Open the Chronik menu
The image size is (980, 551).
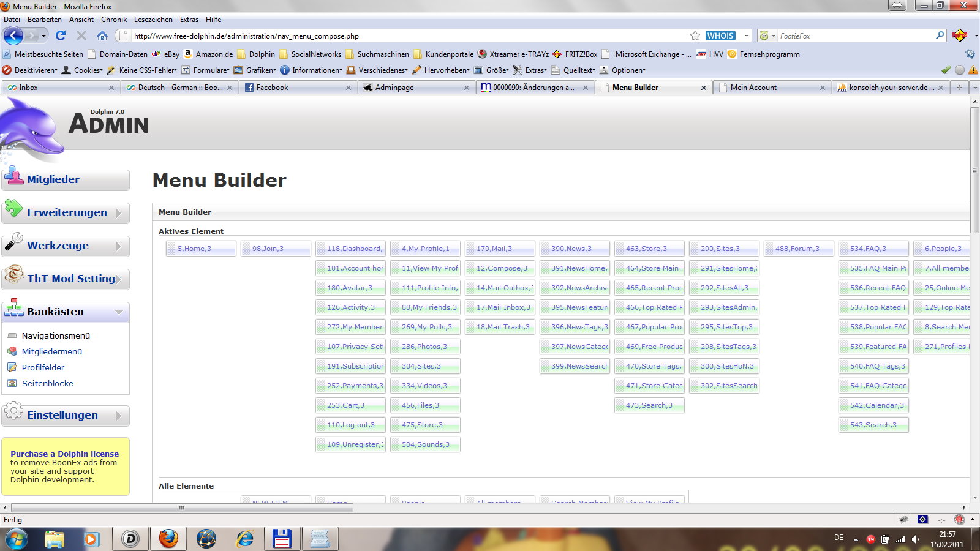[113, 20]
